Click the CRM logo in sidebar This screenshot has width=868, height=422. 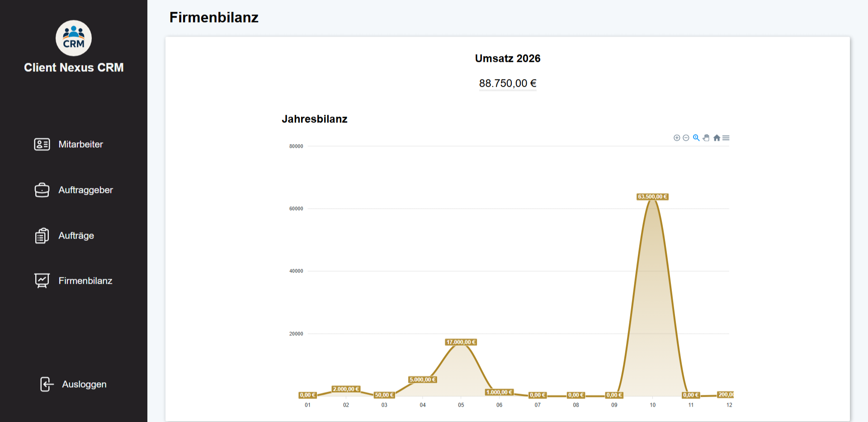(74, 38)
